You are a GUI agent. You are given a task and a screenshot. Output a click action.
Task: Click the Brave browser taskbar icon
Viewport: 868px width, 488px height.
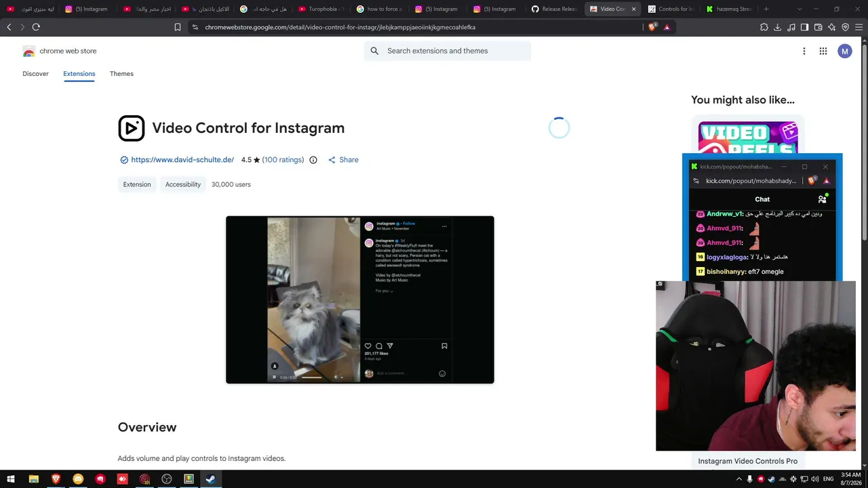pos(56,479)
